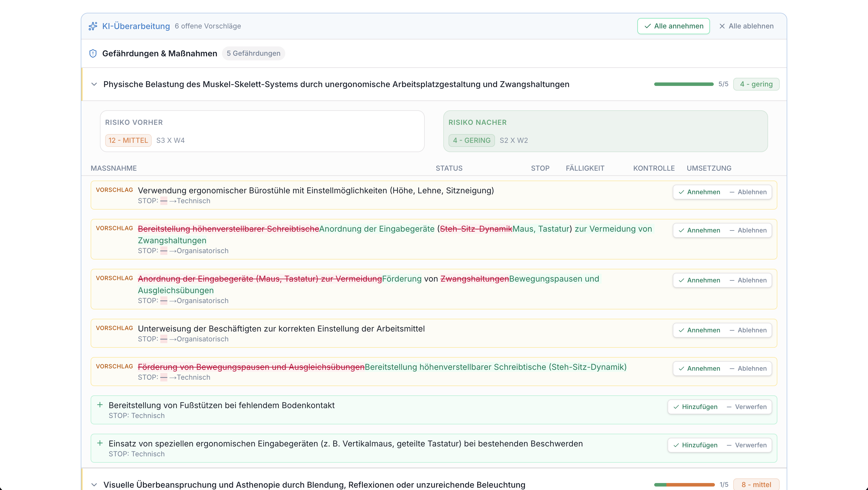This screenshot has width=868, height=490.
Task: Click the 5/5 progress bar of Physische Belastung
Action: [684, 84]
